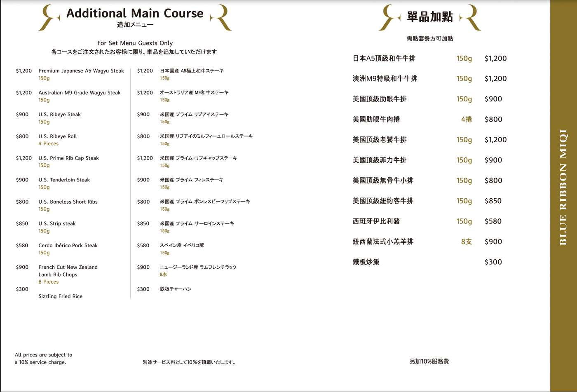Click 'ニュージーランド産 ラムフレンチラック' item
This screenshot has width=577, height=392.
click(198, 268)
